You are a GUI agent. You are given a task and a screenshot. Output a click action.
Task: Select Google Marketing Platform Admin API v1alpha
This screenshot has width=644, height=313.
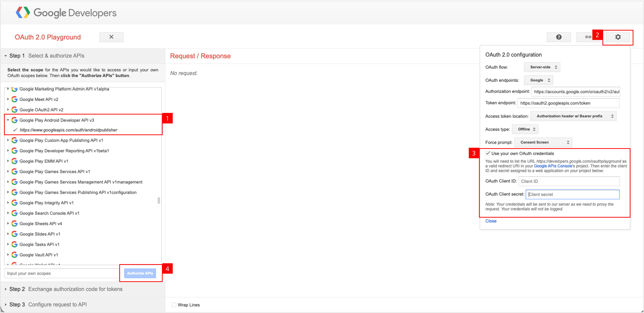click(64, 89)
